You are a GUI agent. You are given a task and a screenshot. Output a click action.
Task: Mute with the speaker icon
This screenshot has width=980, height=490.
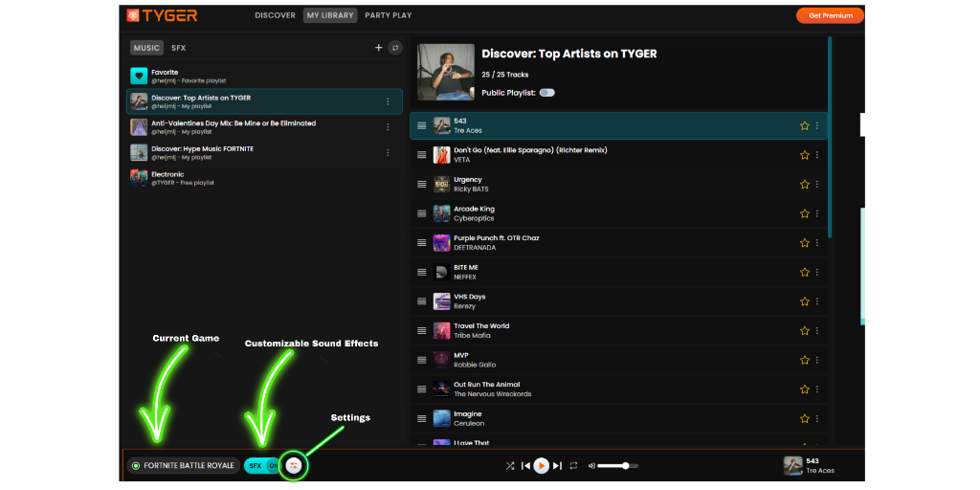pos(591,466)
